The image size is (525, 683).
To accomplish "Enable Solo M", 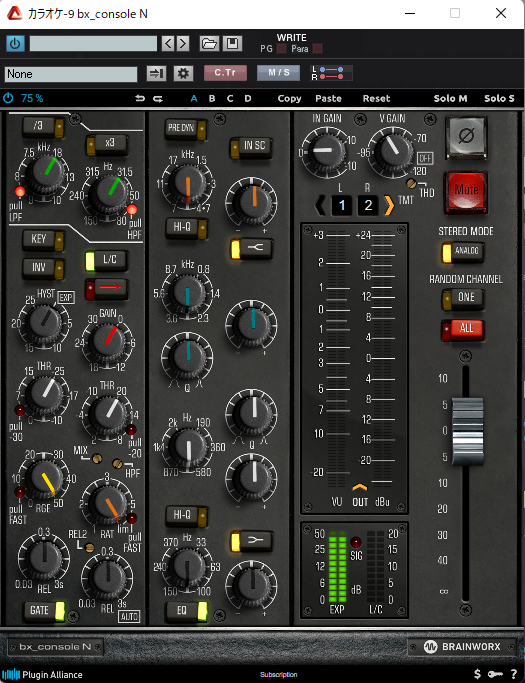I will click(450, 98).
